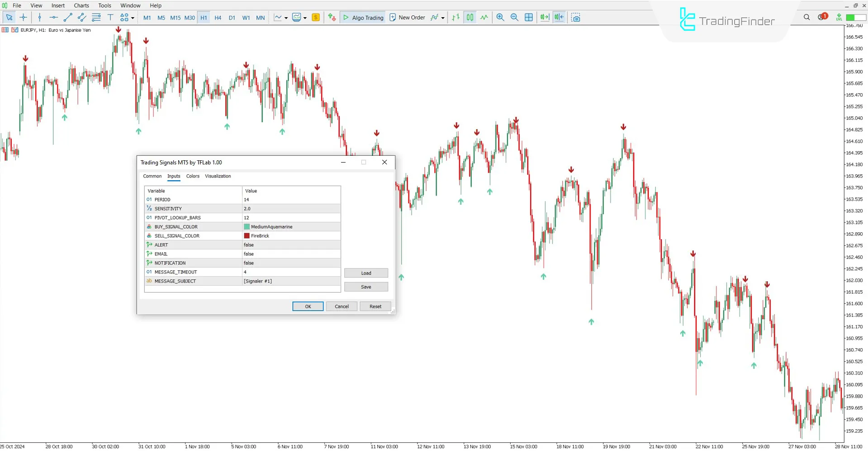Reset the indicator settings
Viewport: 868px width, 451px height.
[x=375, y=306]
